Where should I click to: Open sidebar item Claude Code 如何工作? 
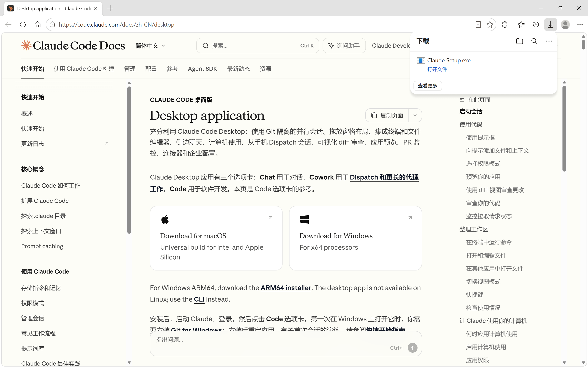51,186
